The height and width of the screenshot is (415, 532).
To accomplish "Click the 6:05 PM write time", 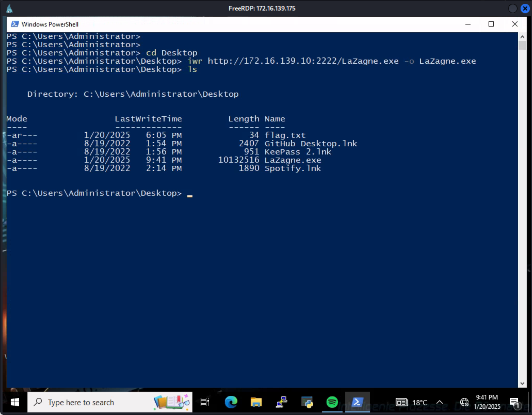I will pyautogui.click(x=164, y=135).
